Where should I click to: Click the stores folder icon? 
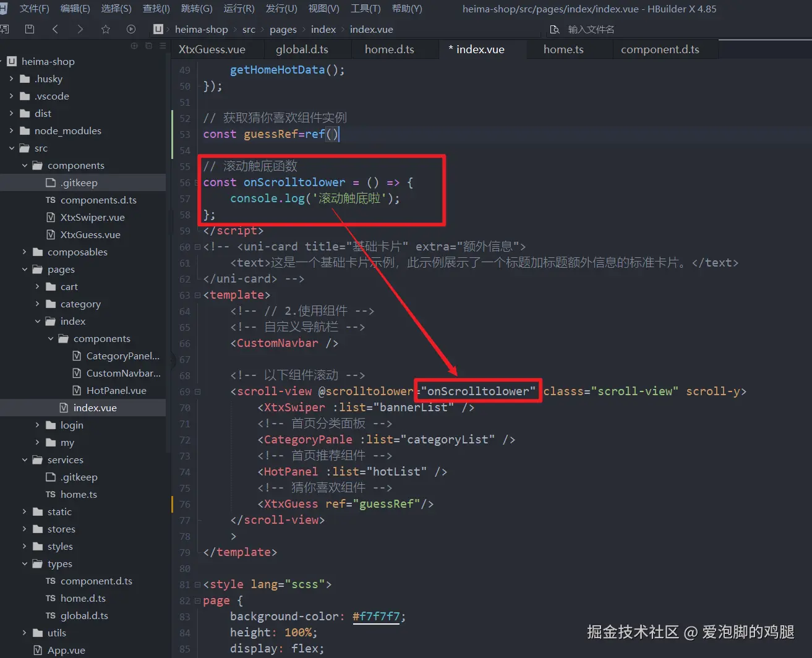coord(38,529)
